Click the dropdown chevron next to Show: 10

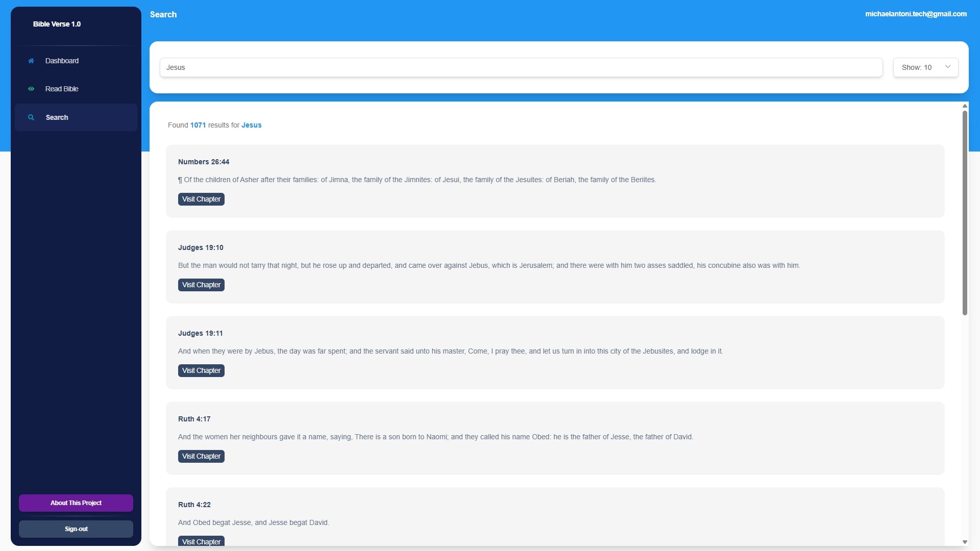[x=947, y=67]
